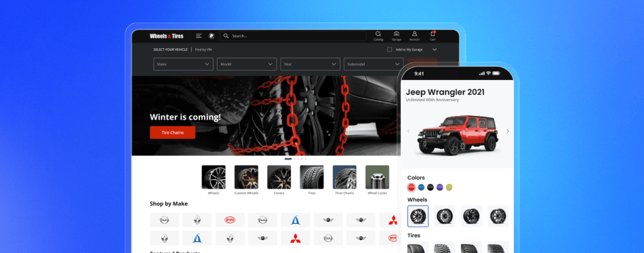Click the red Jeep Wrangler image

[458, 135]
